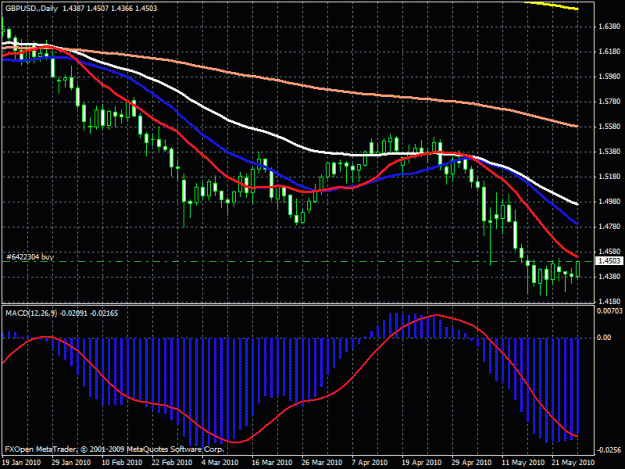Click the 1.4980 price axis label

pos(609,202)
